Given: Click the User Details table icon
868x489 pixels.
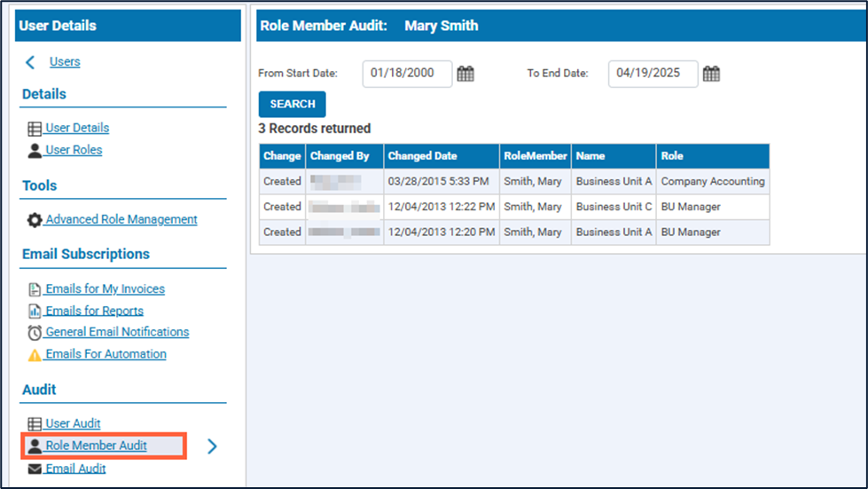Looking at the screenshot, I should click(35, 129).
